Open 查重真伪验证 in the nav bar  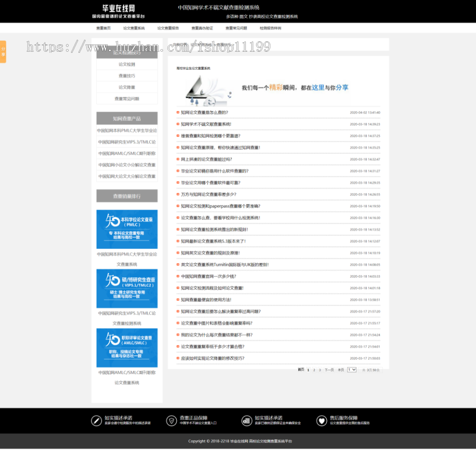click(x=202, y=28)
